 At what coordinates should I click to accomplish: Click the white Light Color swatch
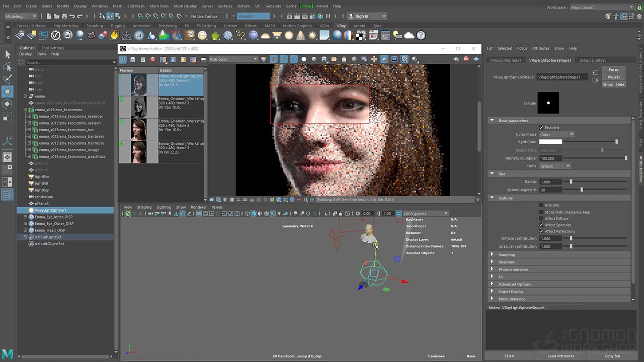550,142
